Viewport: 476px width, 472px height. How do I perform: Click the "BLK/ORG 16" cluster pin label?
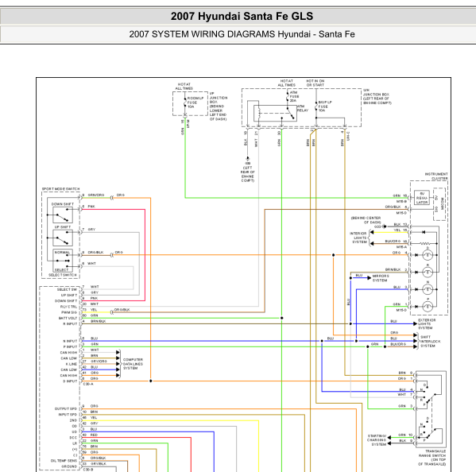tap(396, 242)
